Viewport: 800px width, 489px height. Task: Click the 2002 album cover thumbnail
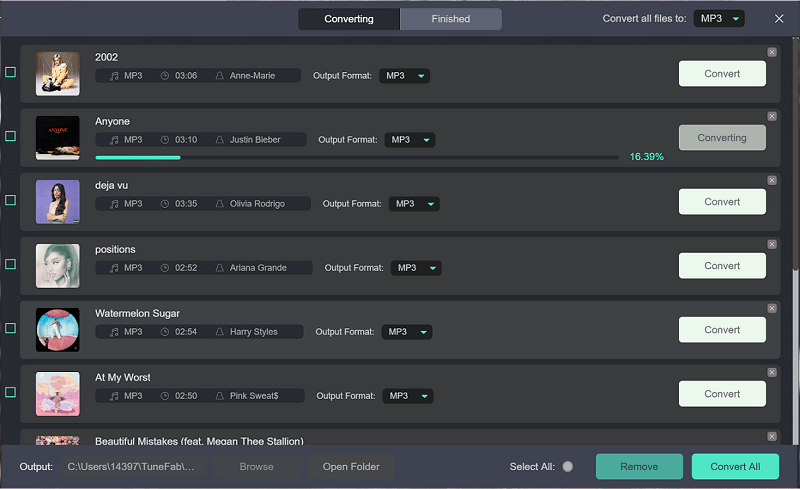coord(57,74)
